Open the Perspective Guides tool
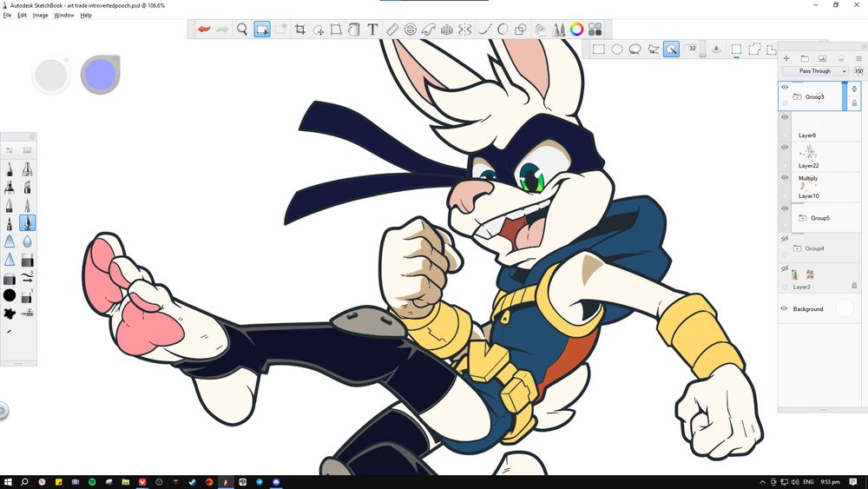 [447, 30]
